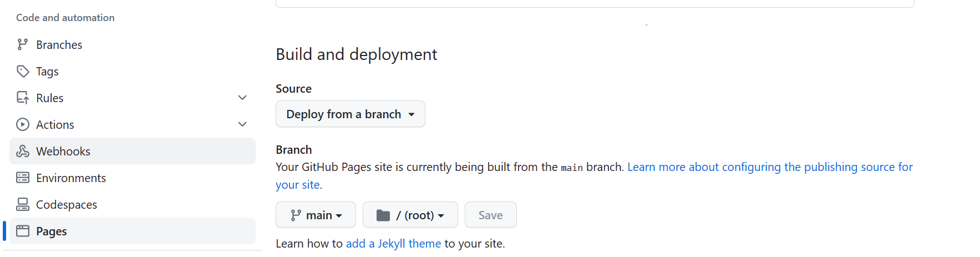
Task: Click the Branch section label
Action: [x=294, y=149]
